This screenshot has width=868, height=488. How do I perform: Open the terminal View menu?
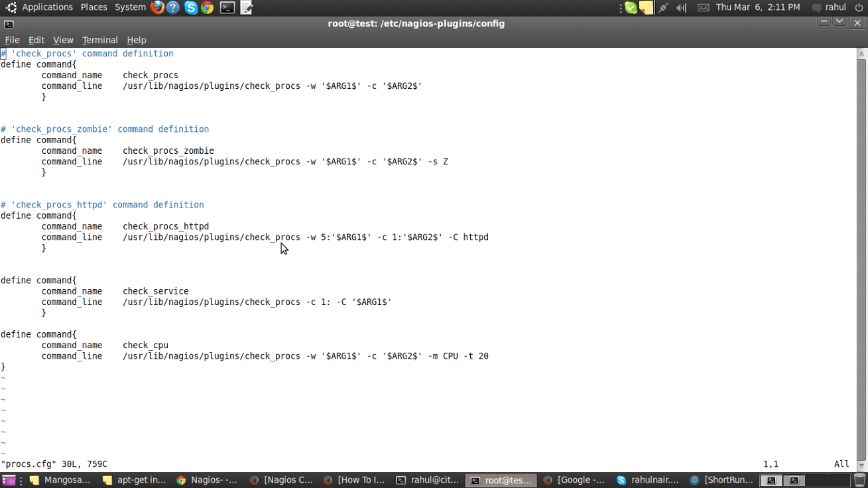[63, 40]
